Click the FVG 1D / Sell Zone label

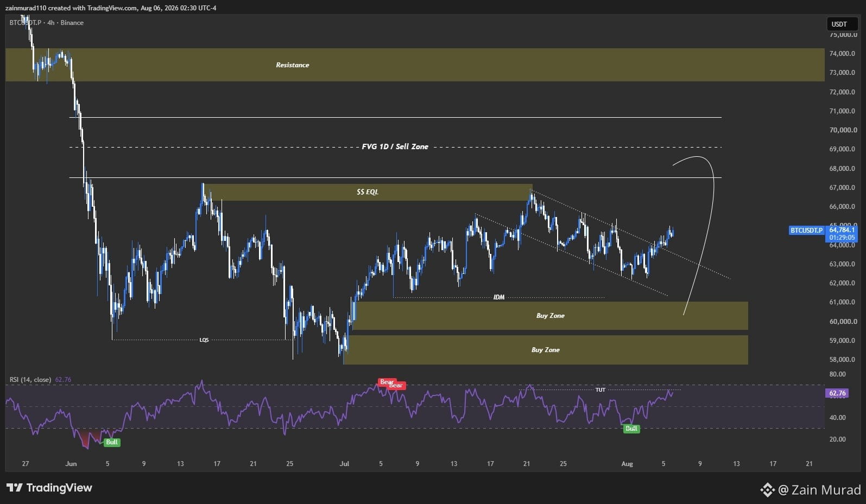[x=395, y=146]
